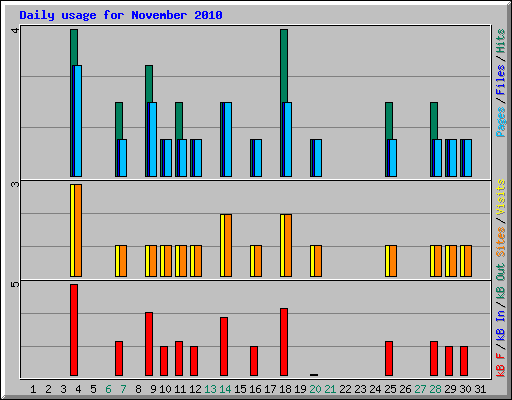Click the middle chart's axis value 3

(x=15, y=184)
